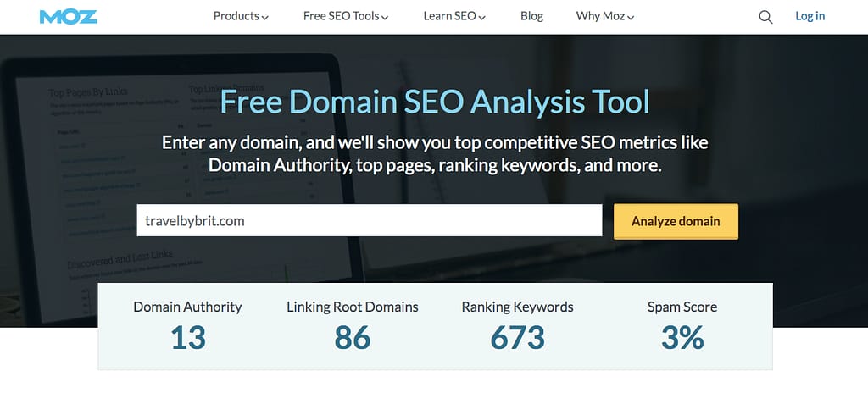Expand the chevron beside Free SEO Tools
Viewport: 868px width, 393px height.
[386, 17]
